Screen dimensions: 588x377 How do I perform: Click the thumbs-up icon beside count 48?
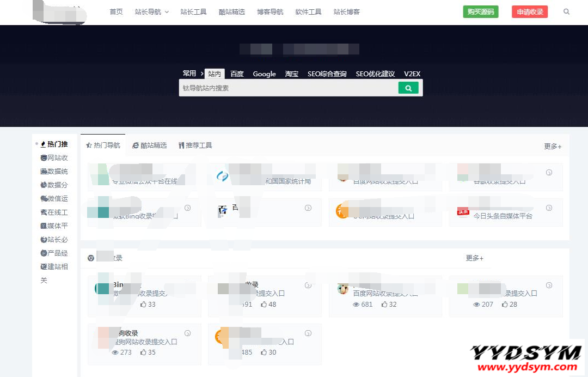point(264,305)
